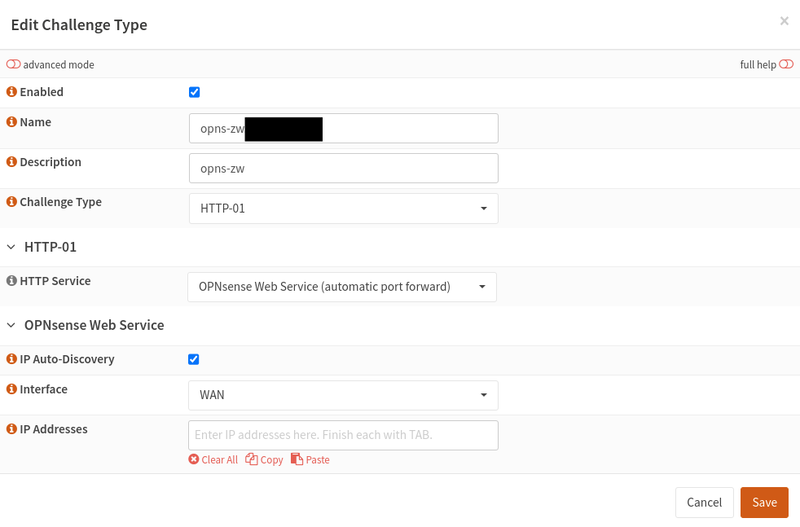
Task: Click info icon next to Enabled
Action: [12, 92]
